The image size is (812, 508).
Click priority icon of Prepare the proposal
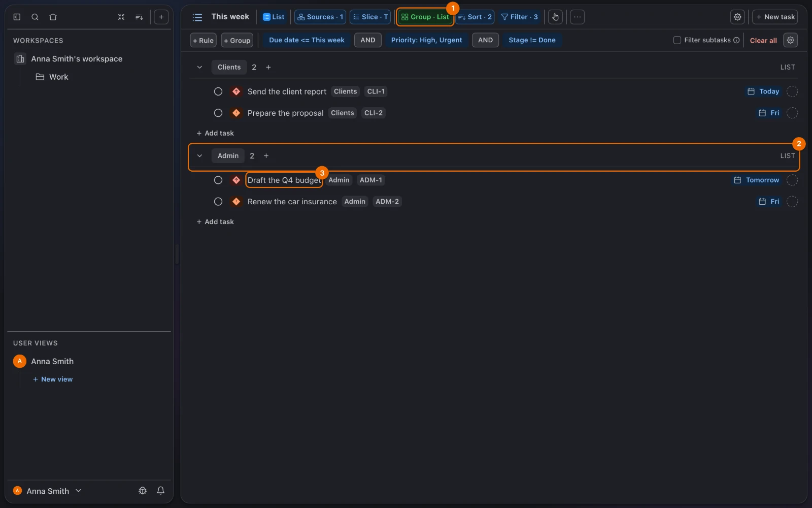pyautogui.click(x=236, y=113)
